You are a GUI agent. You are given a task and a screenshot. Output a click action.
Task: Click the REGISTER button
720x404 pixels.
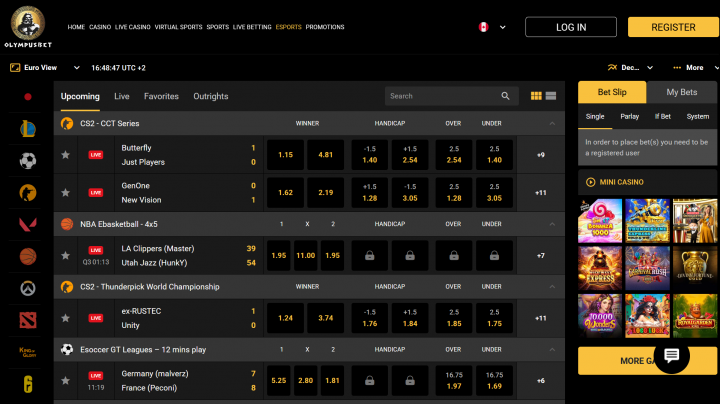click(x=673, y=27)
